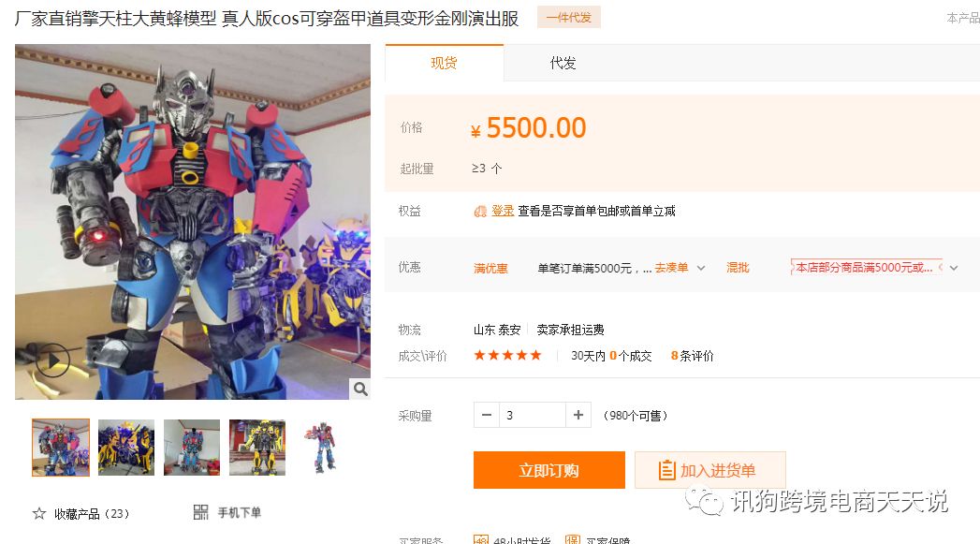Click the coupon icon beside 登录
The height and width of the screenshot is (544, 980).
click(x=480, y=212)
